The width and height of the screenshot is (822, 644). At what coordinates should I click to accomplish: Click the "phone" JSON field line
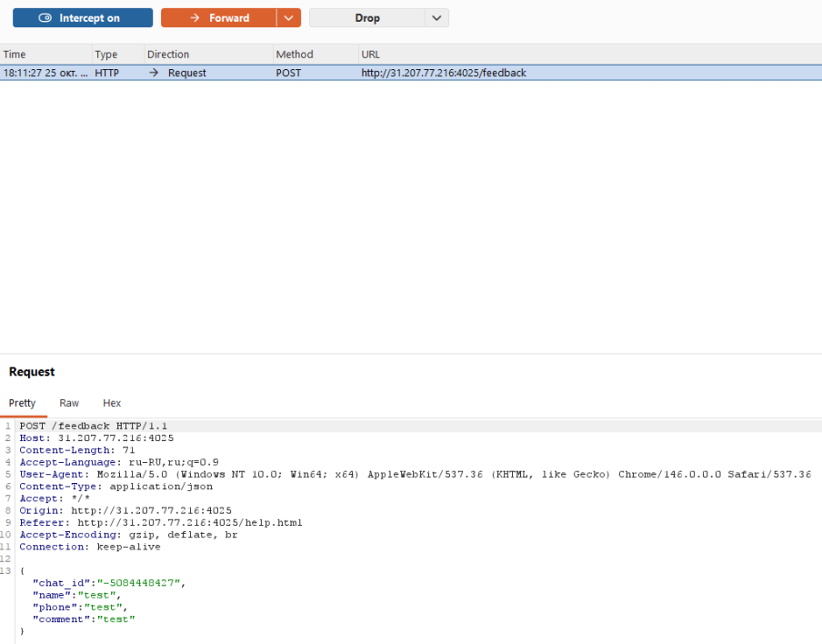[80, 607]
